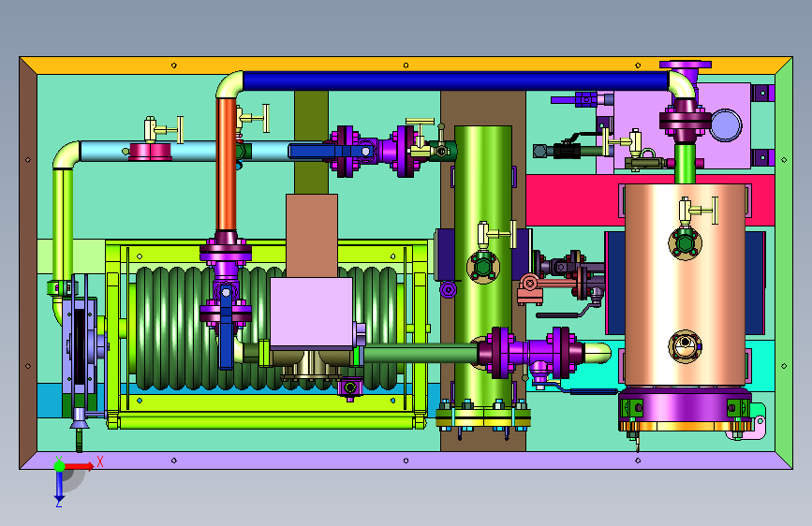The height and width of the screenshot is (526, 812).
Task: Pick the yellow-green vertical pipe on the left
Action: coord(63,226)
